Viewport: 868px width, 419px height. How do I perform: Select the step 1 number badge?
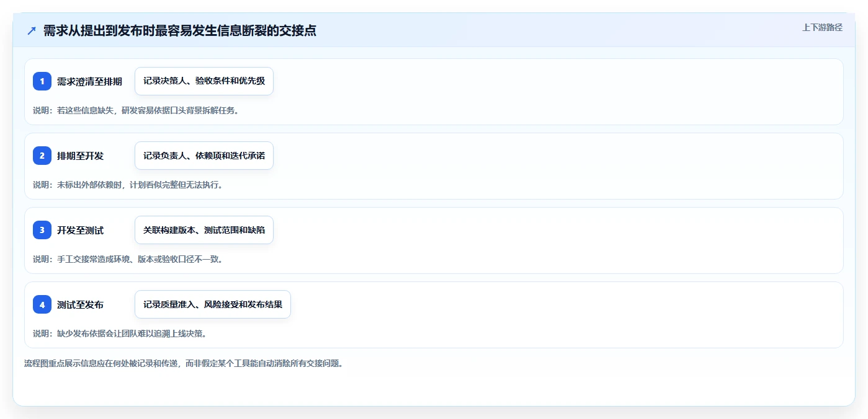pyautogui.click(x=42, y=81)
